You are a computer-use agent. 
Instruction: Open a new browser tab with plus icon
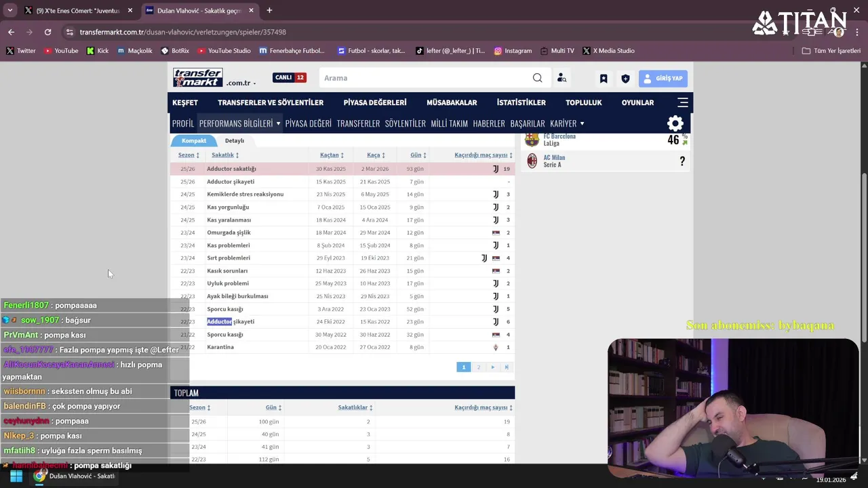(269, 10)
